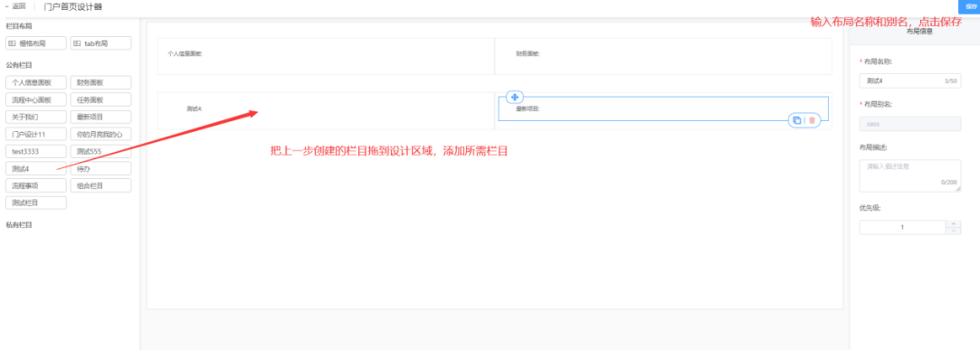Choose the 测试4 column in sidebar
This screenshot has height=350, width=980.
pyautogui.click(x=35, y=169)
